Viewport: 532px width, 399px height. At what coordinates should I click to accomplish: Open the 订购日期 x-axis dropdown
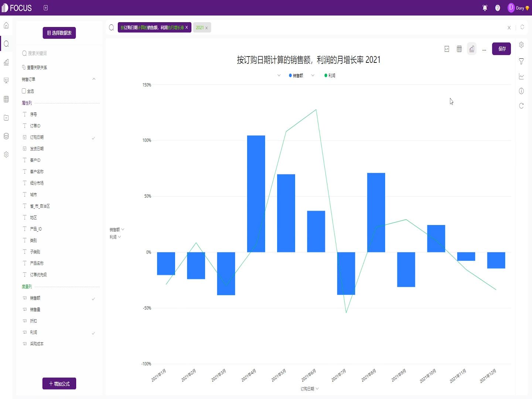[x=317, y=389]
